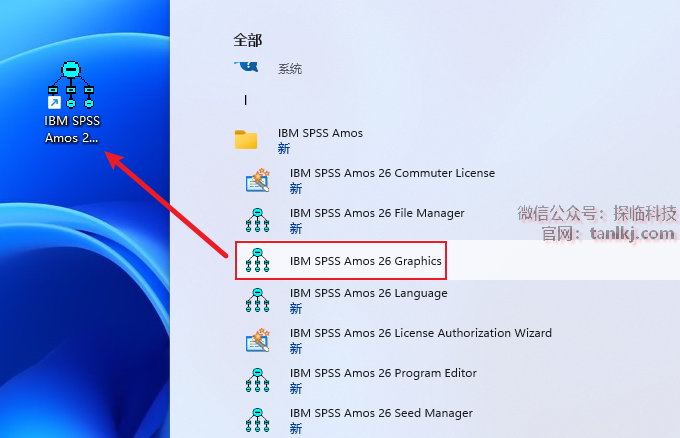Click the Amos 26 Graphics tree icon
This screenshot has height=438, width=680.
point(258,260)
